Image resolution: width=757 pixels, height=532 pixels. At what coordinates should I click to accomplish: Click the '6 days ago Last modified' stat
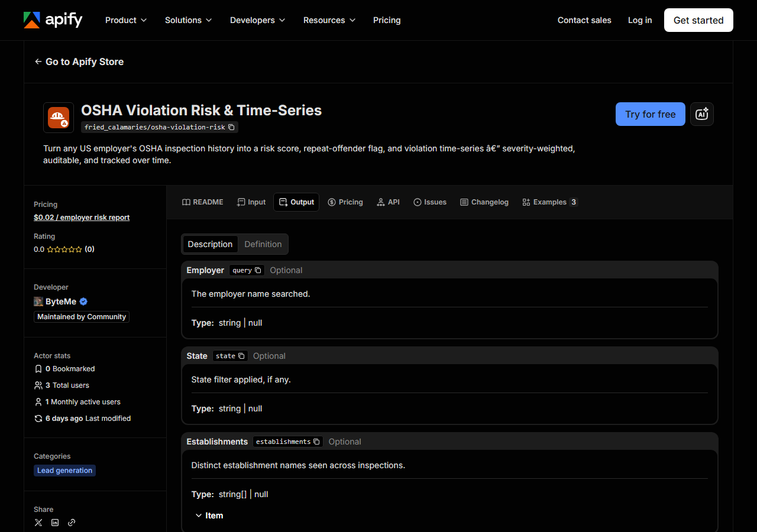click(82, 419)
